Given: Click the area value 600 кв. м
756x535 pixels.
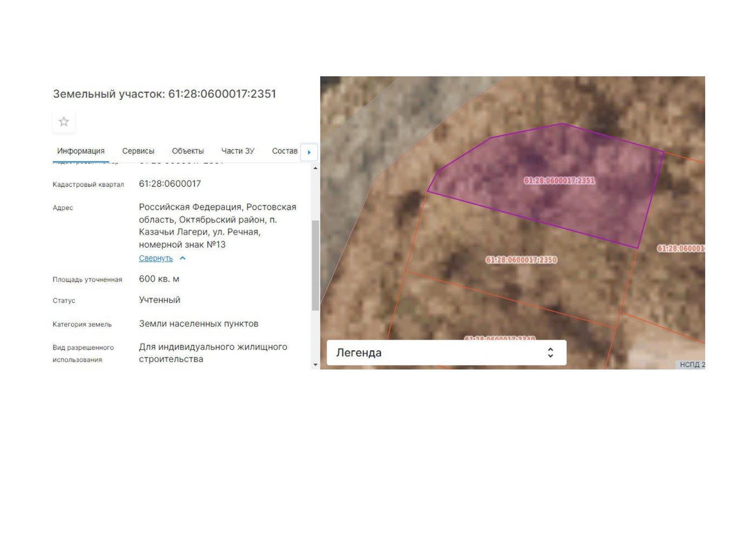Looking at the screenshot, I should click(159, 279).
